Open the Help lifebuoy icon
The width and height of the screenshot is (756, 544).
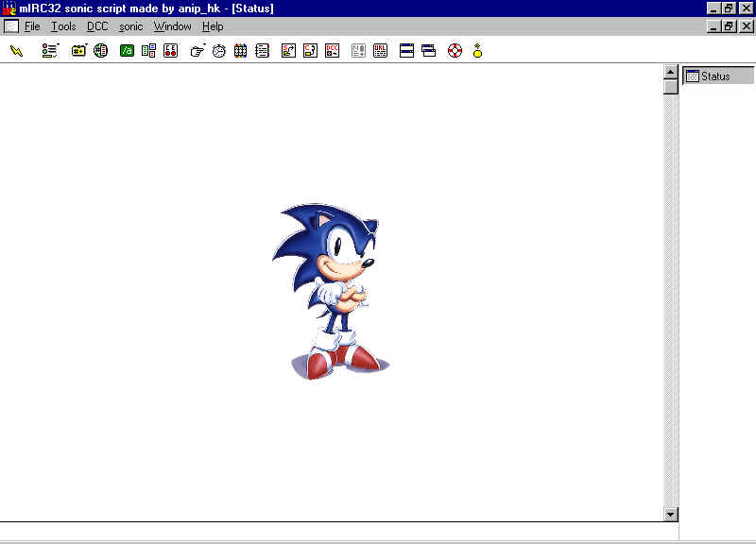455,51
